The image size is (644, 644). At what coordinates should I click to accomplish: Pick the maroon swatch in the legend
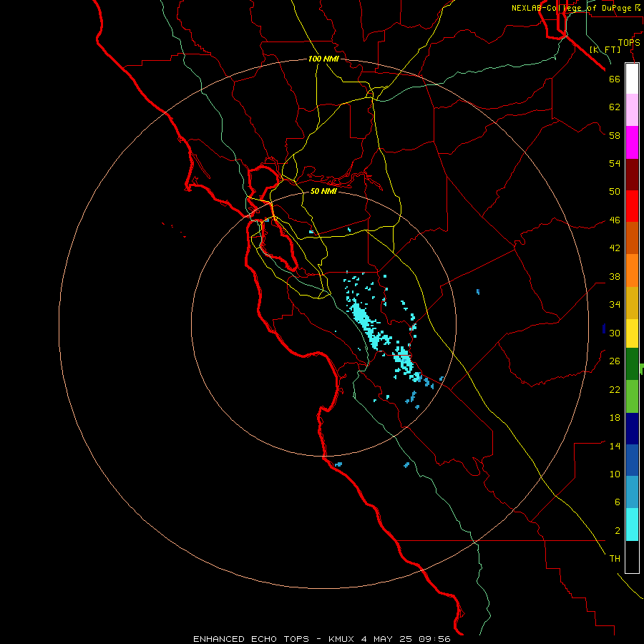632,175
